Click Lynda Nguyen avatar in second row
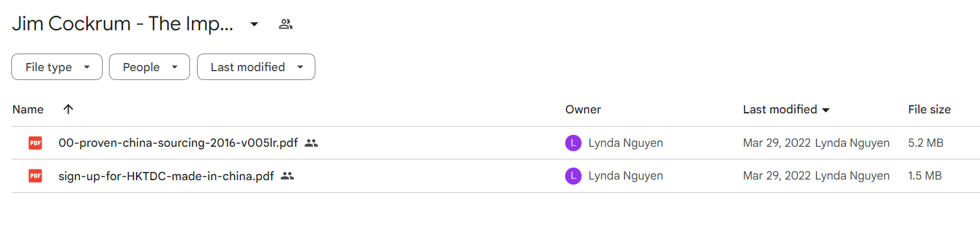This screenshot has height=235, width=980. 573,176
